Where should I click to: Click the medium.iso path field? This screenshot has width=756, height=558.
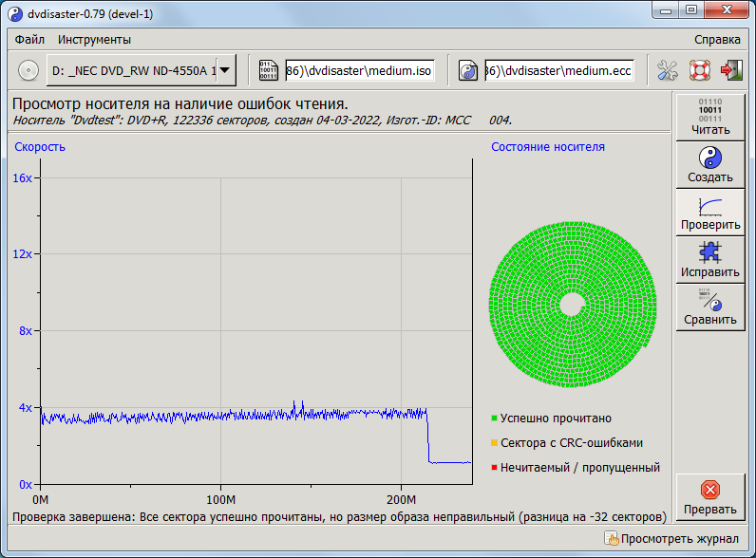[x=359, y=70]
